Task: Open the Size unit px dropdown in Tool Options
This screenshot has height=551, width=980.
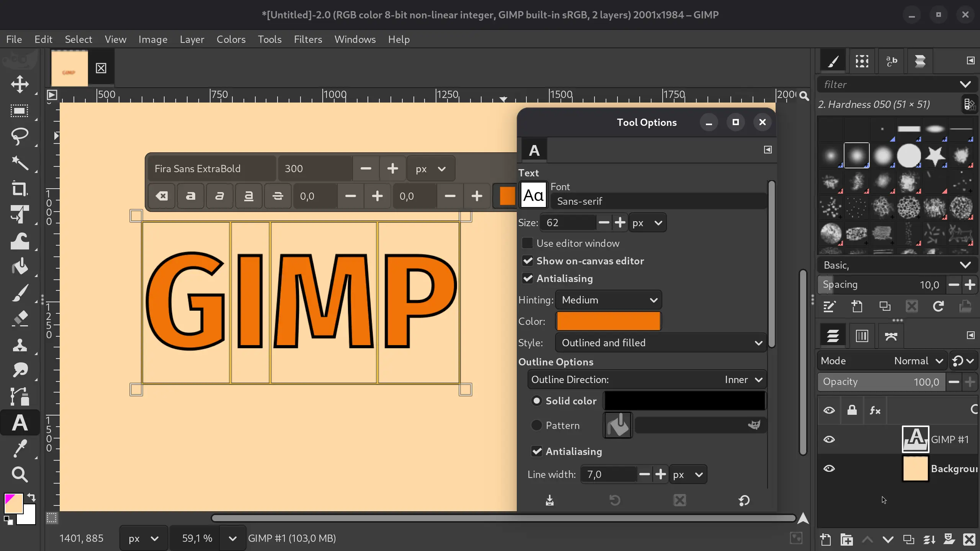Action: [647, 223]
